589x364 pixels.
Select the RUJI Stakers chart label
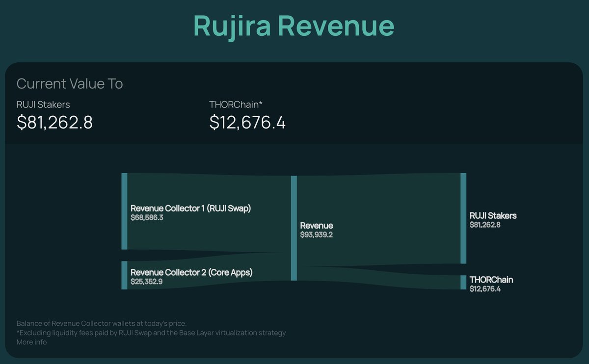click(x=493, y=216)
